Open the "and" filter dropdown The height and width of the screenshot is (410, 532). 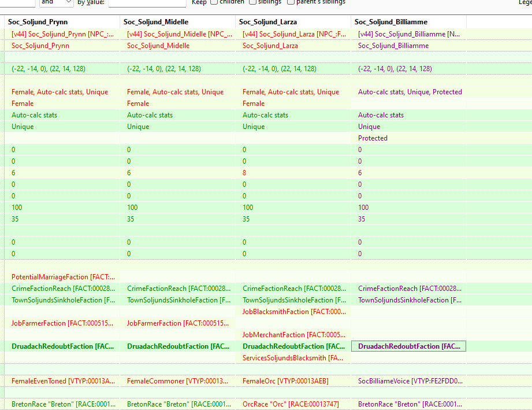pyautogui.click(x=57, y=2)
